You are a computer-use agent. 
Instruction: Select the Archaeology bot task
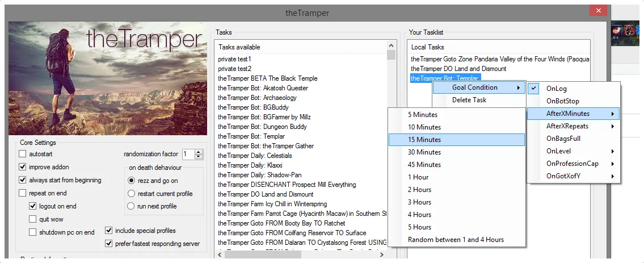pyautogui.click(x=257, y=98)
